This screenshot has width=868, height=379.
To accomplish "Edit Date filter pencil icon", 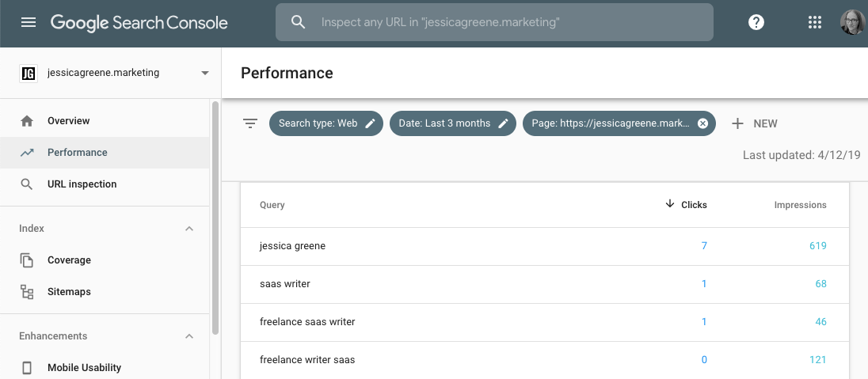I will point(503,123).
